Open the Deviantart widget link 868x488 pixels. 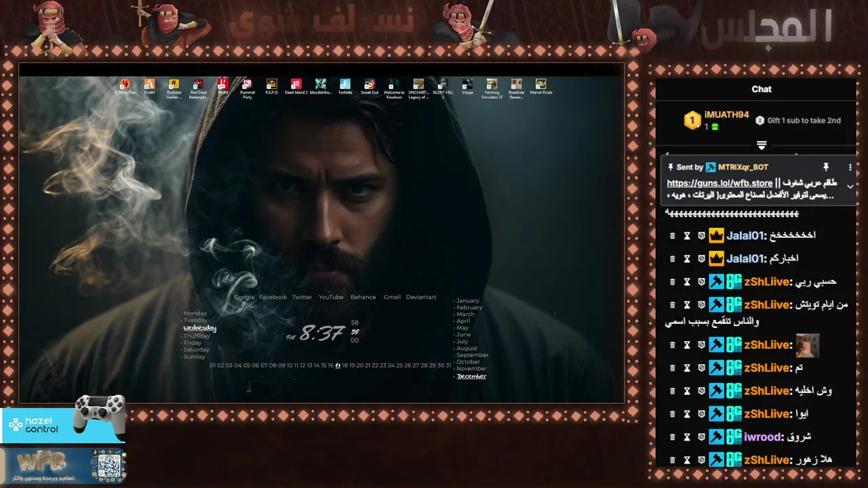(421, 297)
